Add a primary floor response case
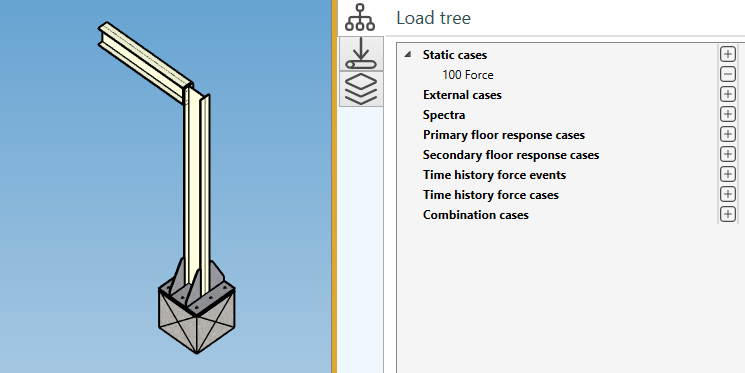745x373 pixels. point(727,134)
